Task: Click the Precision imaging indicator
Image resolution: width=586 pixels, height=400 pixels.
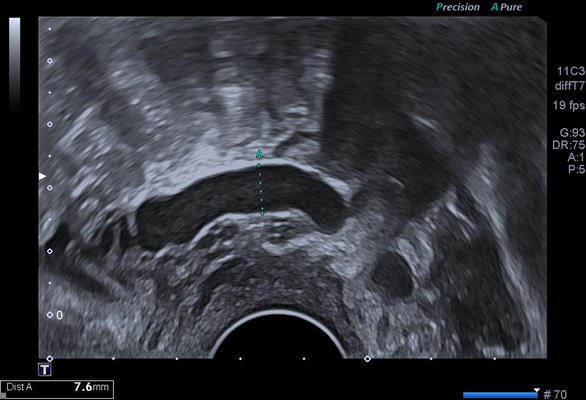Action: [x=458, y=7]
